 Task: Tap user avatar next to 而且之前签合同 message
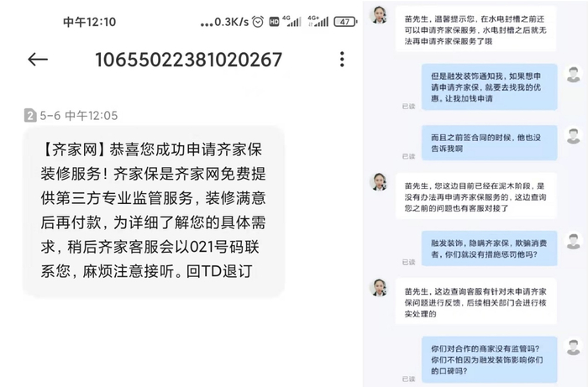[x=574, y=136]
